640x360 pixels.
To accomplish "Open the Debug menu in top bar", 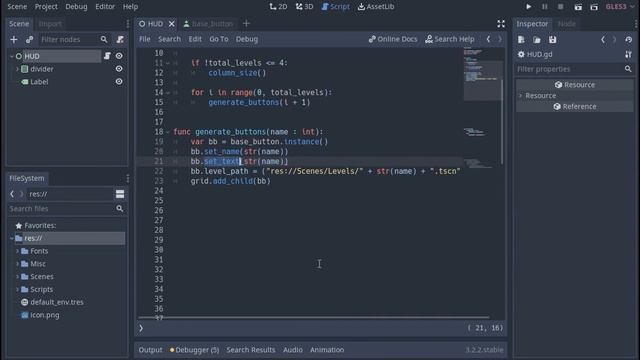I will tap(76, 7).
